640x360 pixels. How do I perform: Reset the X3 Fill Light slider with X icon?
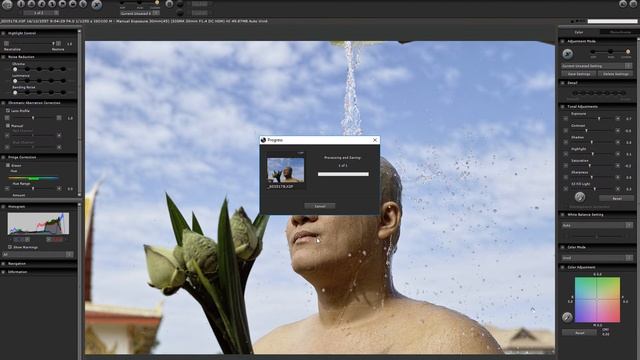618,189
